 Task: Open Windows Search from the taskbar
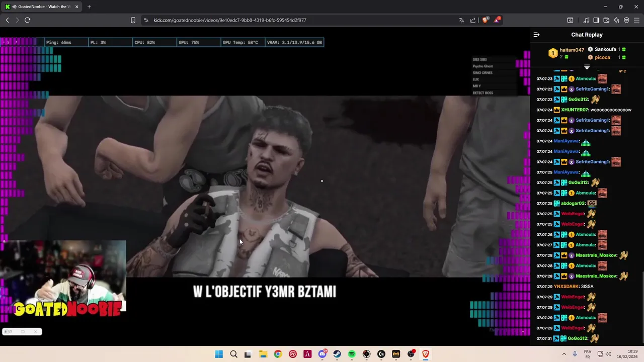233,354
